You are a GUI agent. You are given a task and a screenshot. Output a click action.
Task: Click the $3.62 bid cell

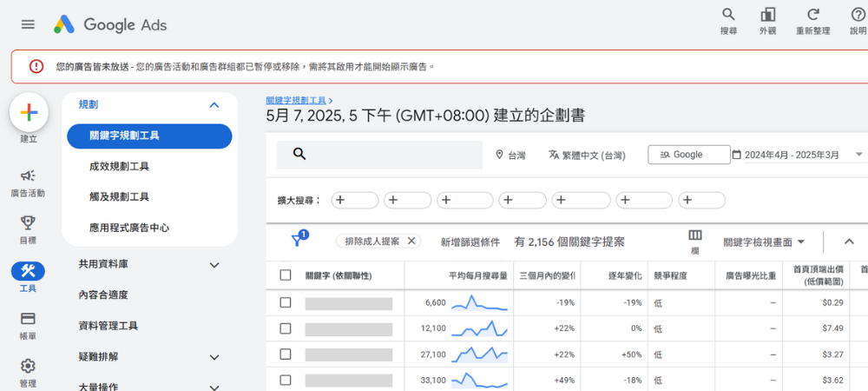click(832, 380)
